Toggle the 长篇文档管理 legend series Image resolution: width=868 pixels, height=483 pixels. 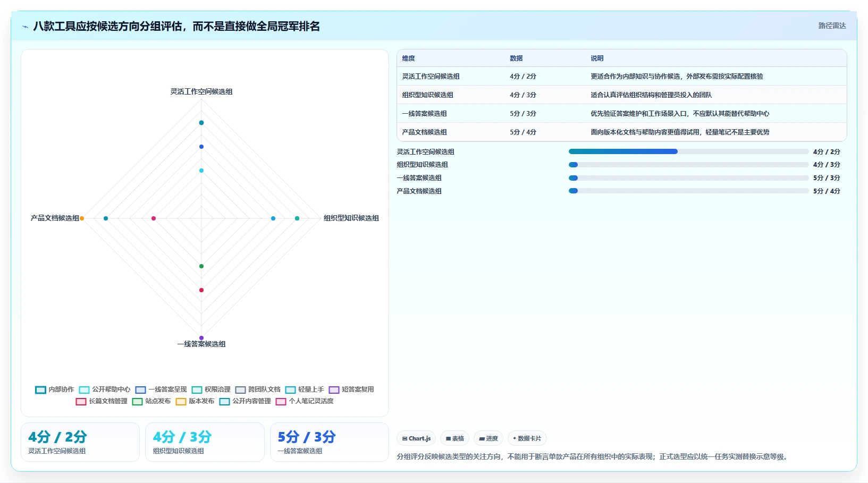[102, 401]
